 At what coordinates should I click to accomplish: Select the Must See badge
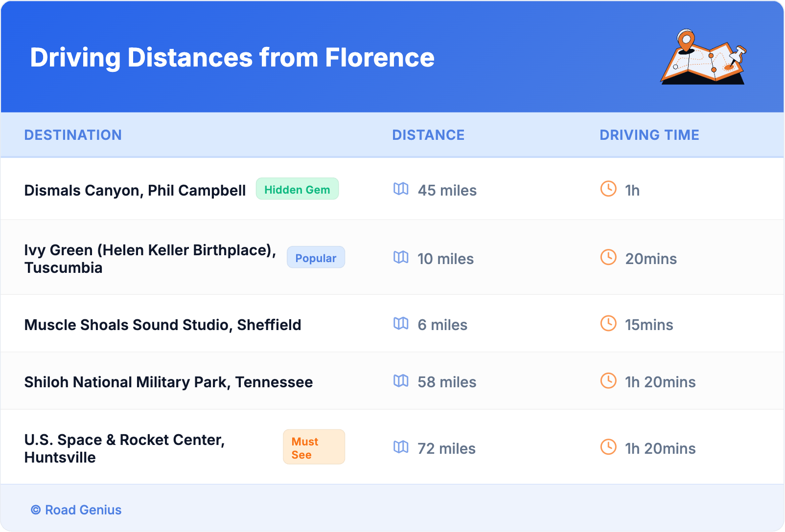[x=314, y=447]
